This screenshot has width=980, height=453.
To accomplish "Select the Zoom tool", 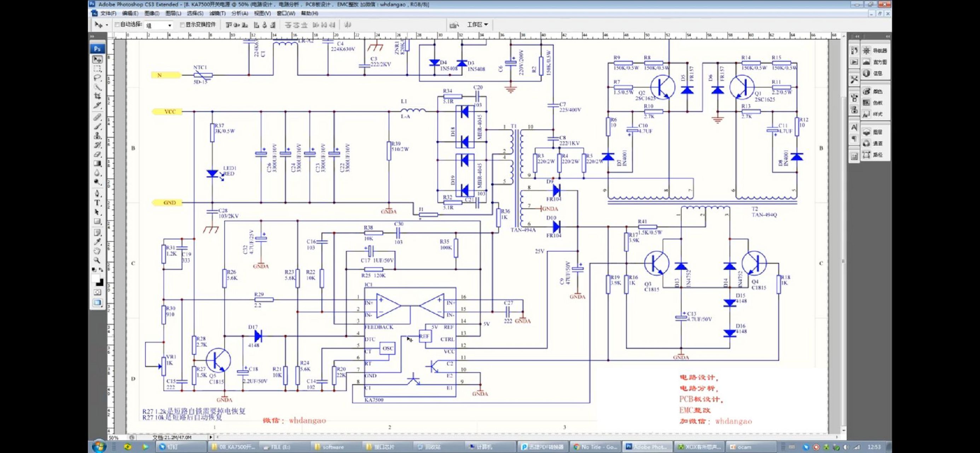I will click(x=97, y=260).
